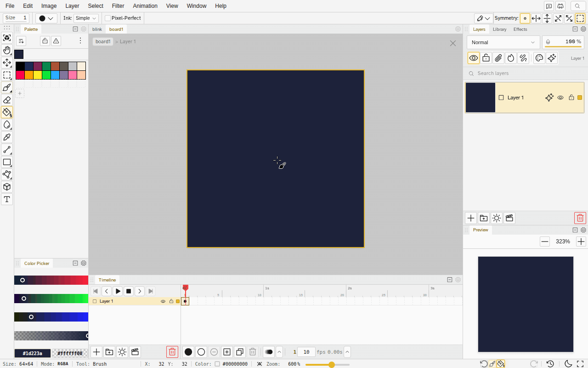Click the Search layers field
Viewport: 588px width, 368px height.
click(x=525, y=73)
